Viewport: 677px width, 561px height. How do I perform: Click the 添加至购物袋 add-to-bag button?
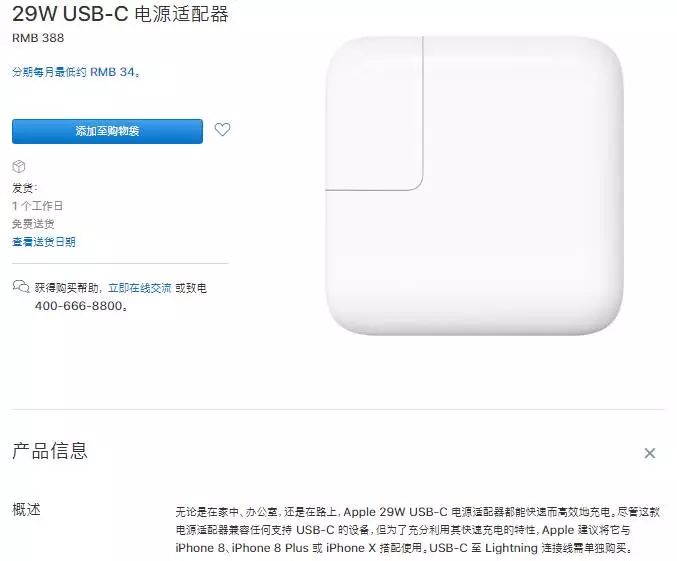coord(107,131)
